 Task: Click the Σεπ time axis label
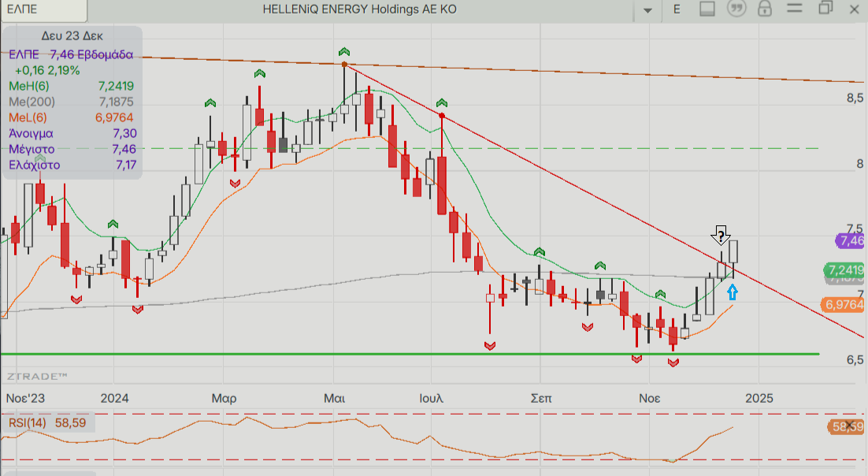coord(541,399)
